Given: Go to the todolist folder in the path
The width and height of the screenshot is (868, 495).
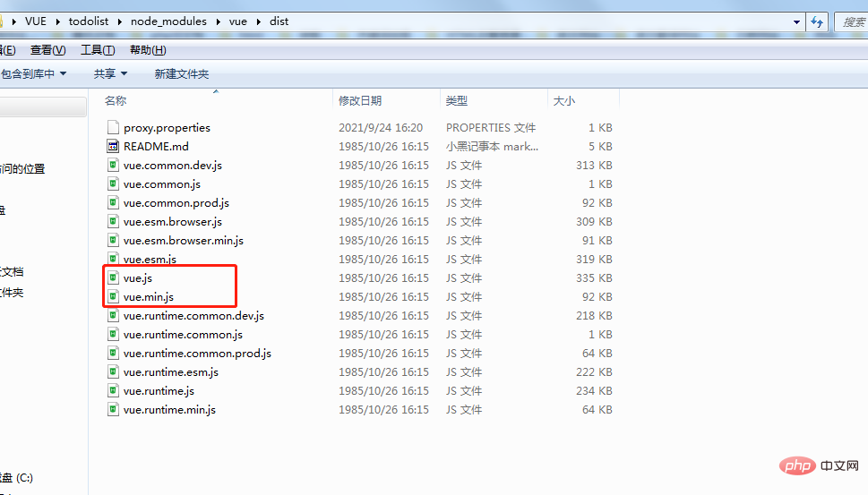Looking at the screenshot, I should coord(89,21).
